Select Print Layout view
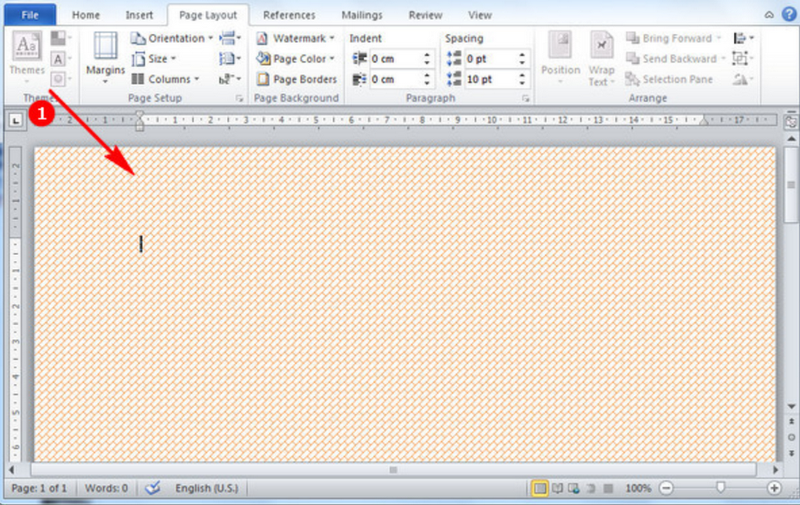 539,489
